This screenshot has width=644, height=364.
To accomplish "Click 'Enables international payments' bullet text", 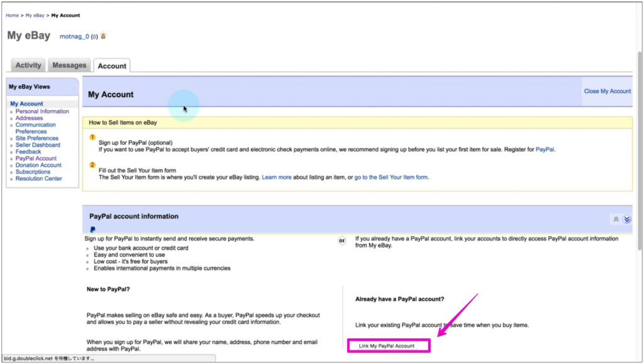I will [x=162, y=268].
